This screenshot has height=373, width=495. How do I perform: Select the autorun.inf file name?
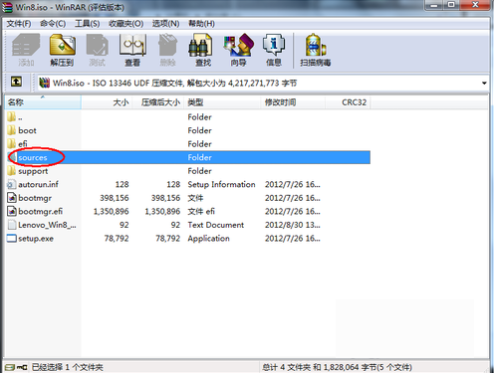coord(38,184)
